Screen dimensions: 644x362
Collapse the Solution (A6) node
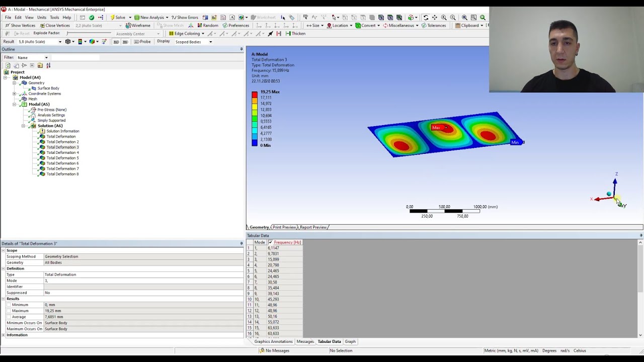click(23, 126)
